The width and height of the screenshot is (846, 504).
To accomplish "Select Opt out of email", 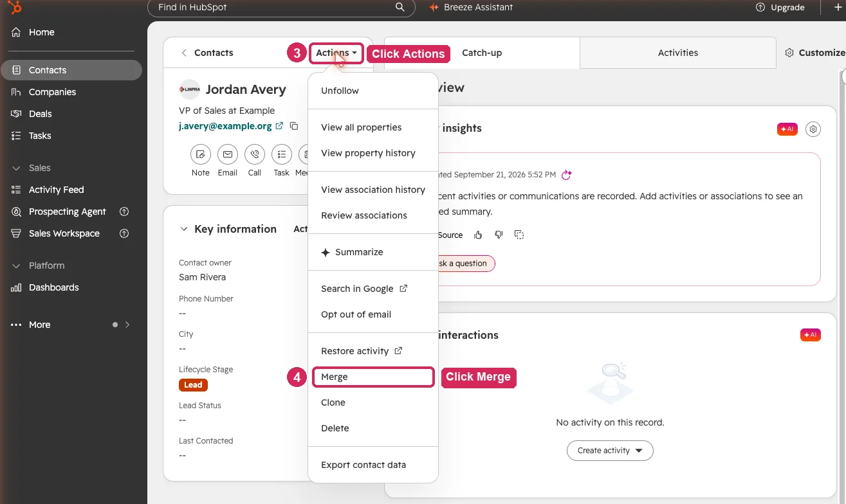I will coord(373,314).
